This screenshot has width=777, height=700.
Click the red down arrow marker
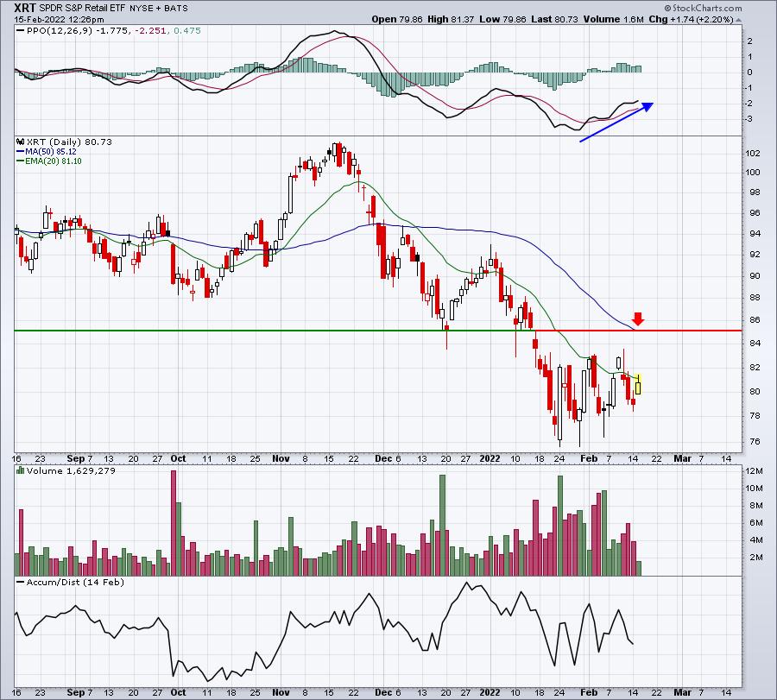[x=638, y=318]
